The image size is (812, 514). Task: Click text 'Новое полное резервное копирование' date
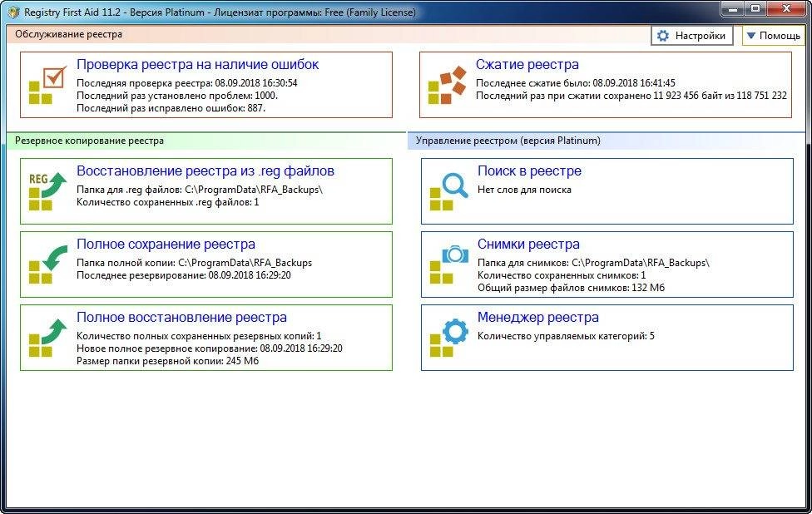[x=209, y=348]
